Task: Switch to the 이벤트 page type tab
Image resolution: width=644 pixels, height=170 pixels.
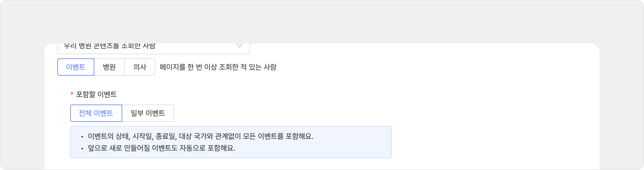Action: pyautogui.click(x=76, y=67)
